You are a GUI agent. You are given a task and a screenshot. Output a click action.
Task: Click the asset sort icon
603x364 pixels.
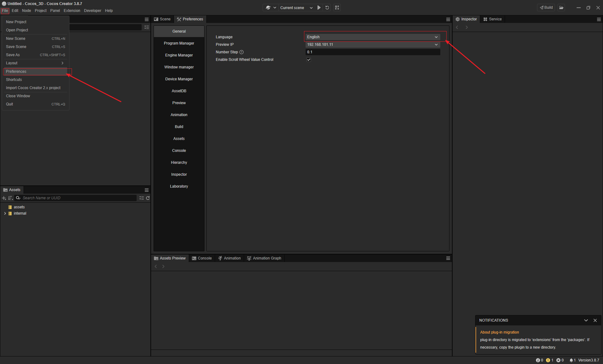click(10, 198)
